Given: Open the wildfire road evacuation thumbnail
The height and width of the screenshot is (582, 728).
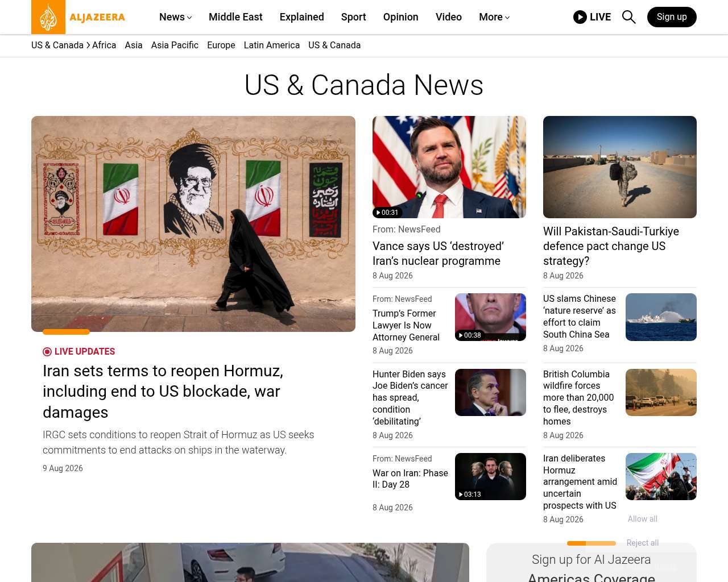Looking at the screenshot, I should (661, 392).
